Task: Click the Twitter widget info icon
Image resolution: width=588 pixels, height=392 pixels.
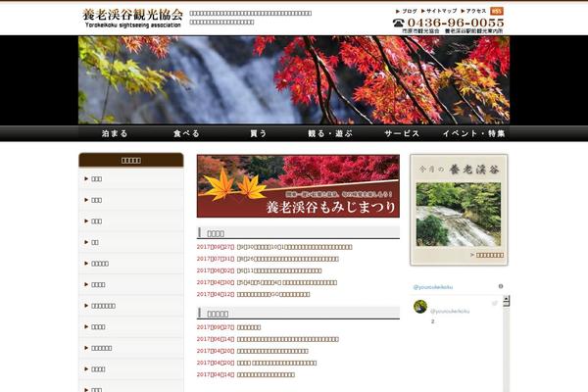Action: tap(501, 286)
